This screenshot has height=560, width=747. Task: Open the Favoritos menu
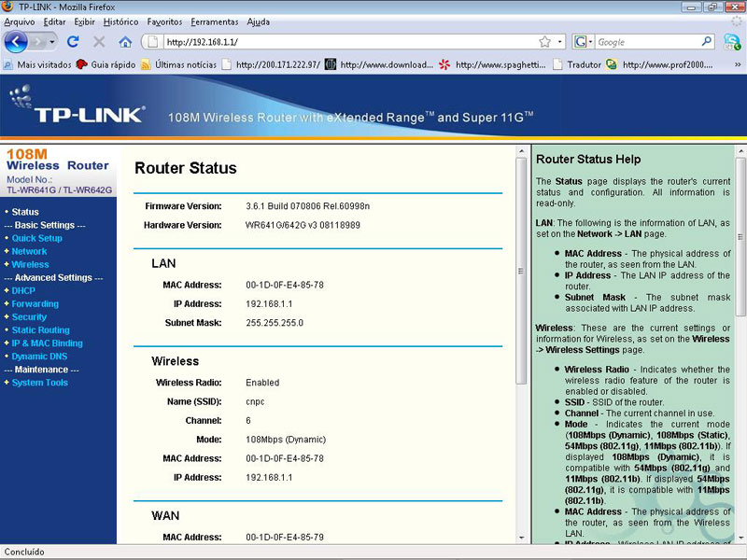pyautogui.click(x=164, y=21)
